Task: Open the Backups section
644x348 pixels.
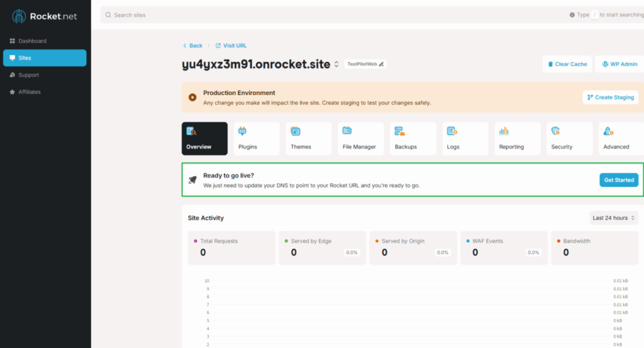Action: 413,138
